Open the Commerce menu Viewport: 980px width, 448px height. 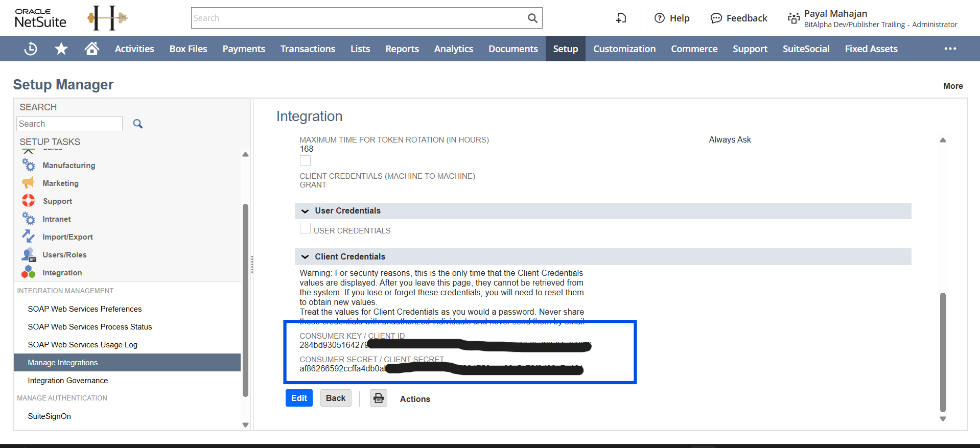click(694, 49)
